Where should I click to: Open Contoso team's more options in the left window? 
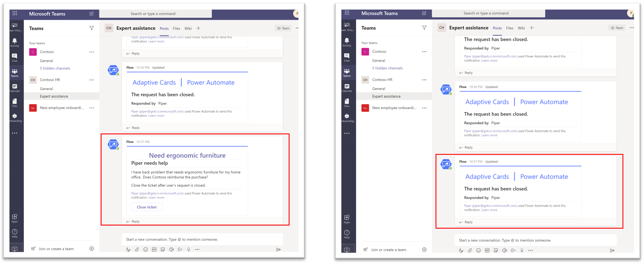pyautogui.click(x=92, y=52)
